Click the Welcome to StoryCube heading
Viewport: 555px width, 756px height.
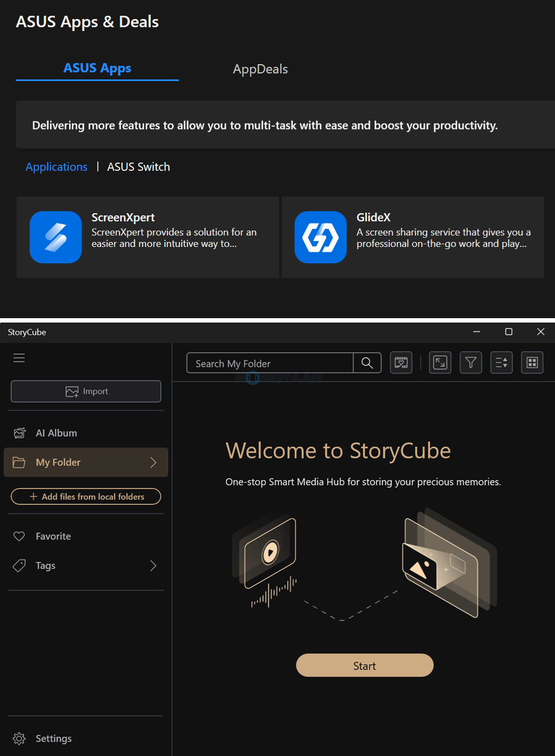click(338, 451)
